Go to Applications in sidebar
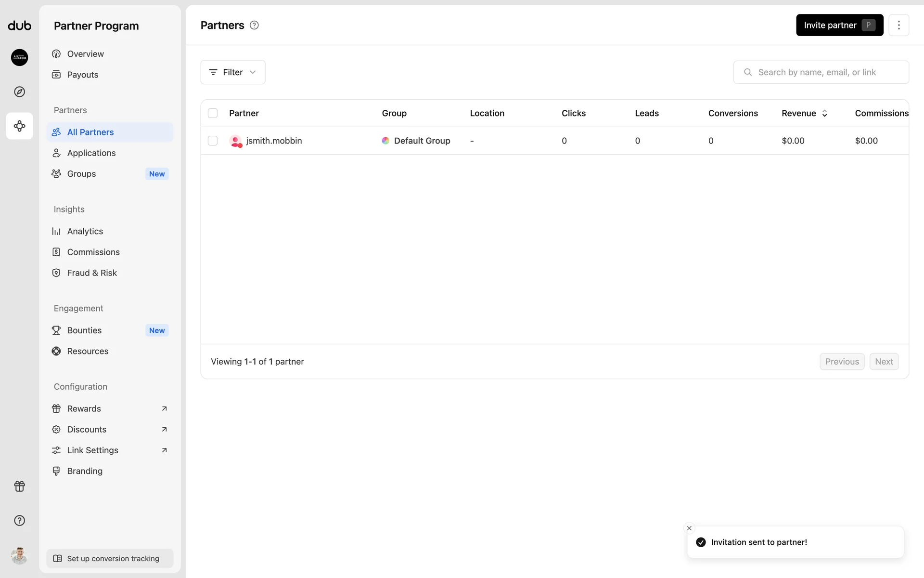The image size is (924, 578). pos(91,153)
